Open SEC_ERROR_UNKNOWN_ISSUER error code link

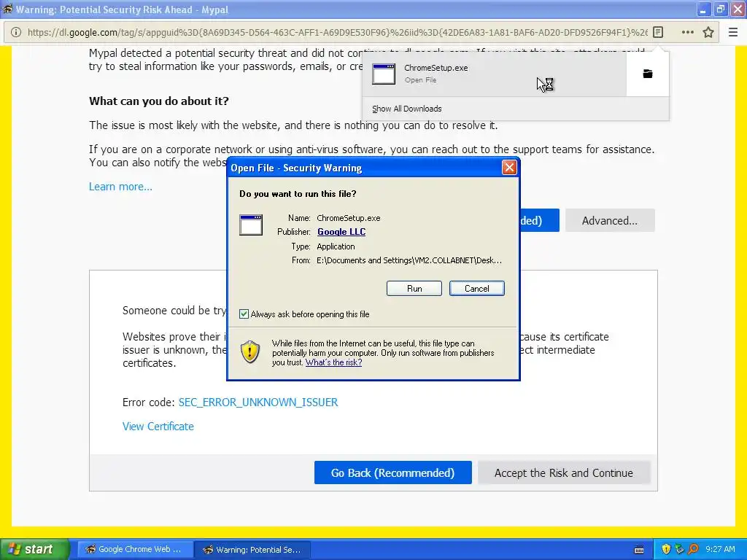pos(258,402)
